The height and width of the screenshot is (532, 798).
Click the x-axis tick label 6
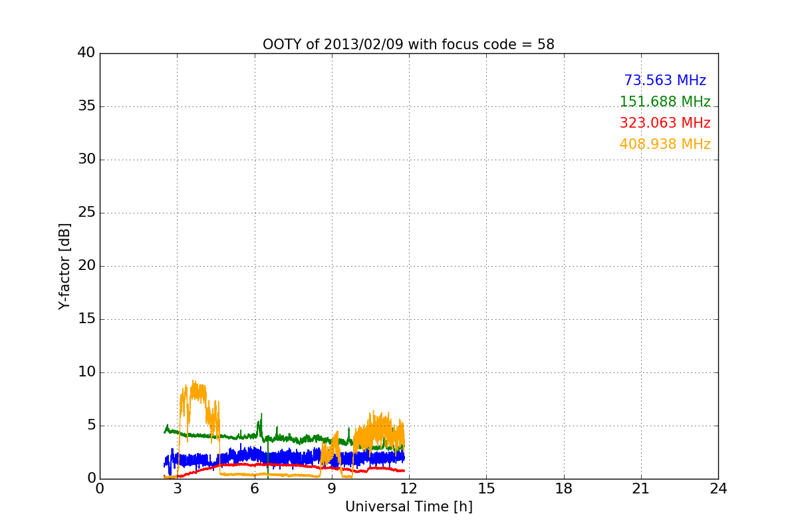click(x=255, y=489)
